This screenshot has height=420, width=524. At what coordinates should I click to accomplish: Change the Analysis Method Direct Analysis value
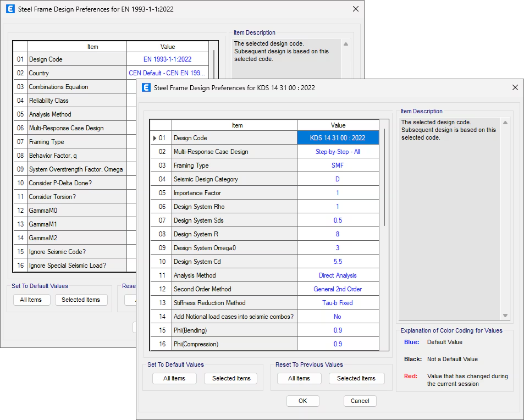point(338,275)
